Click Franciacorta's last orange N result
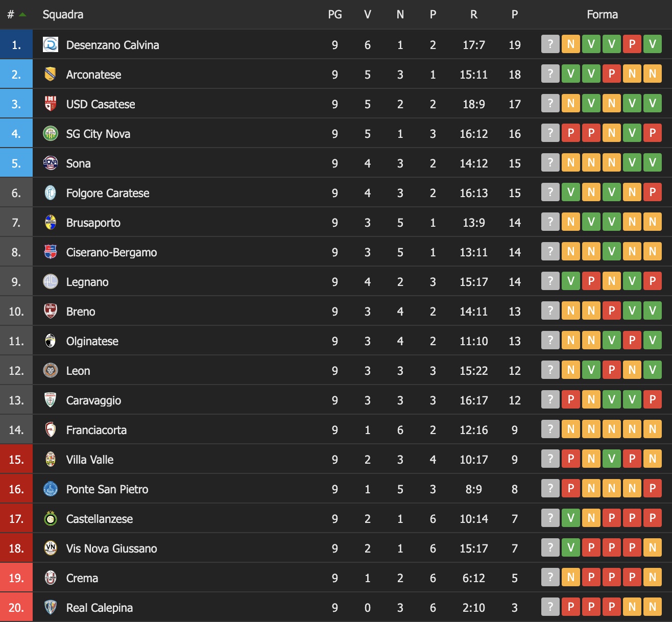The image size is (672, 622). [653, 429]
